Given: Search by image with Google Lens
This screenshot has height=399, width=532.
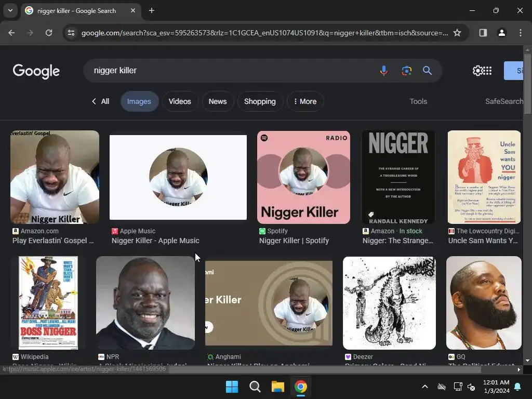Looking at the screenshot, I should click(x=406, y=71).
